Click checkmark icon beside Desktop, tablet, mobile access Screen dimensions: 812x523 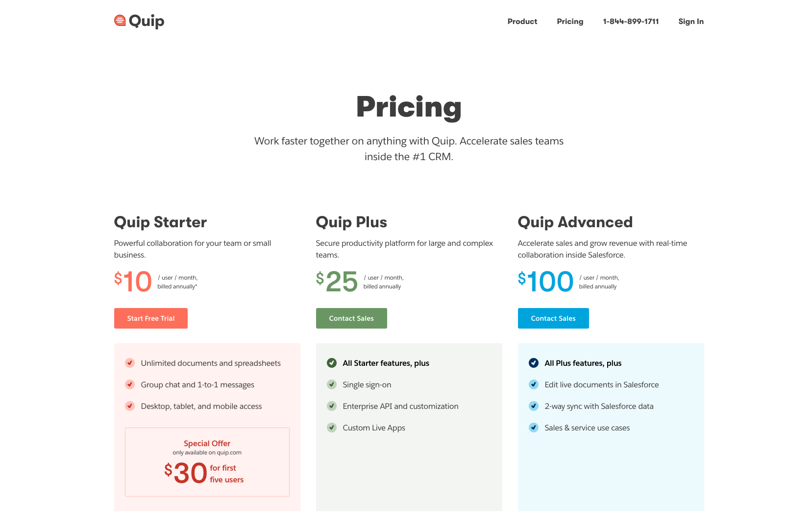point(130,406)
